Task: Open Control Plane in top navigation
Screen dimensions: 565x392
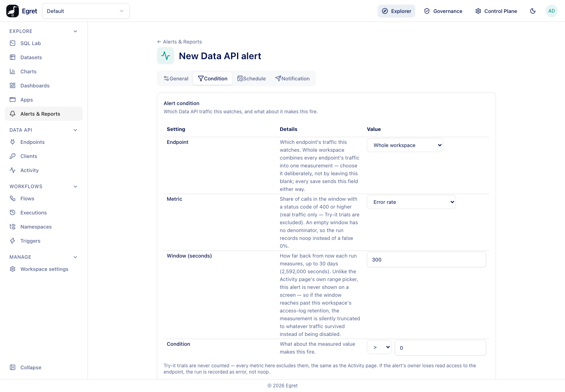Action: coord(496,11)
